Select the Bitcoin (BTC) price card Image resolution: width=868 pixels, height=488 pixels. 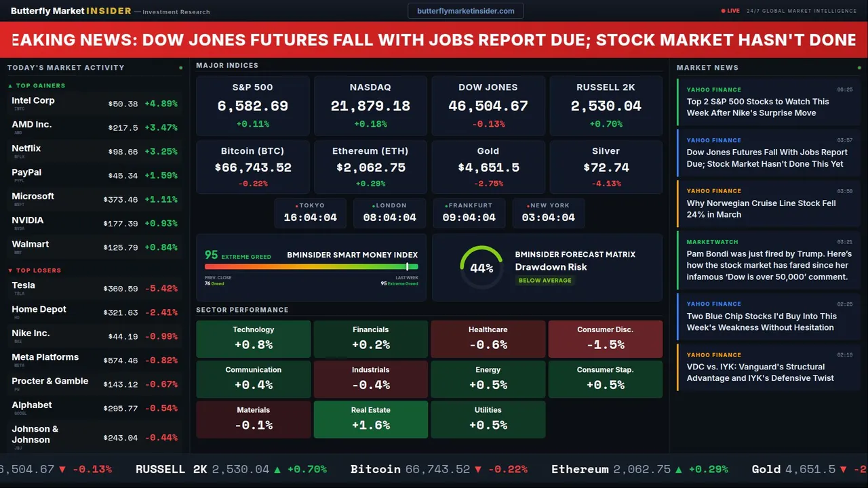252,167
